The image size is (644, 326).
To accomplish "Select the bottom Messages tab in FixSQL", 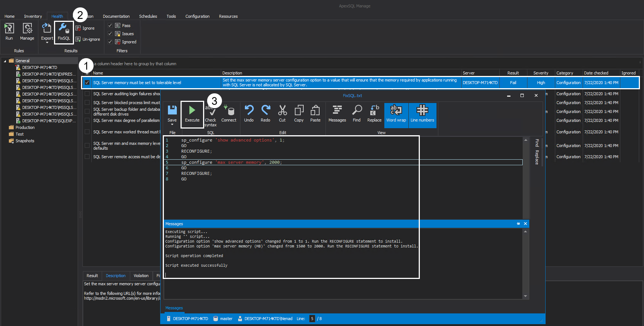I will tap(174, 308).
